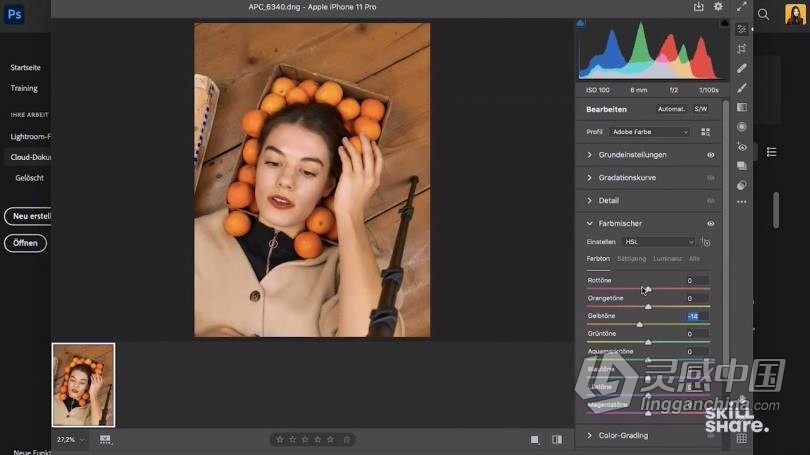
Task: Choose the Adjustment Brush tool
Action: point(741,88)
